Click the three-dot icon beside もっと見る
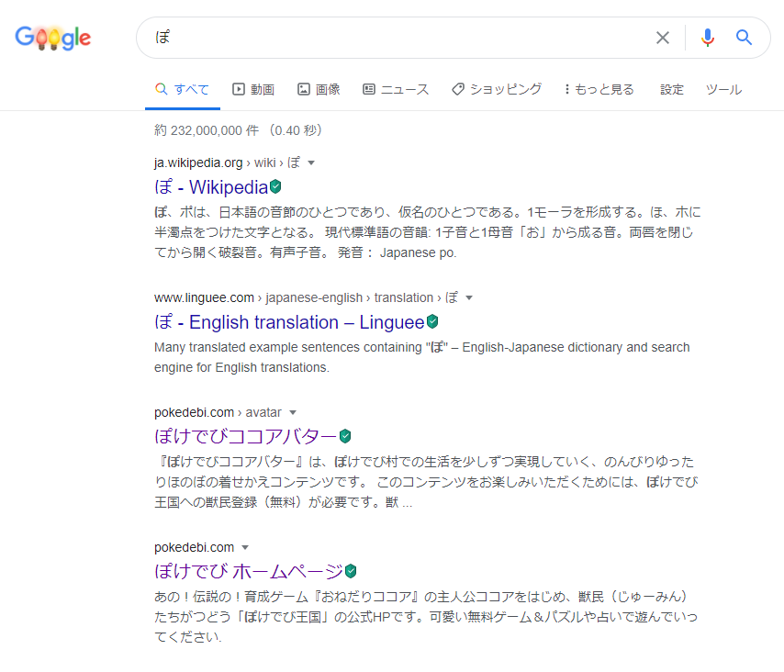 click(x=567, y=89)
